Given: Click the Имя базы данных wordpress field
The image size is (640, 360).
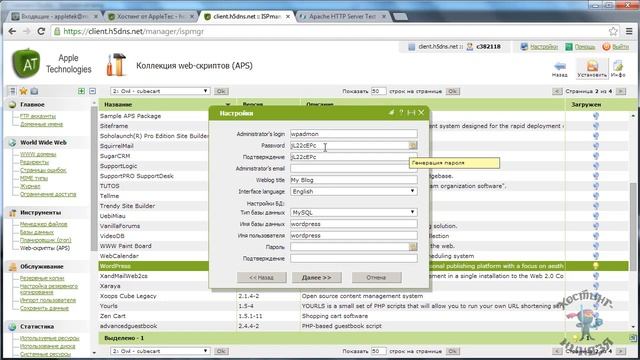Looking at the screenshot, I should tap(354, 224).
